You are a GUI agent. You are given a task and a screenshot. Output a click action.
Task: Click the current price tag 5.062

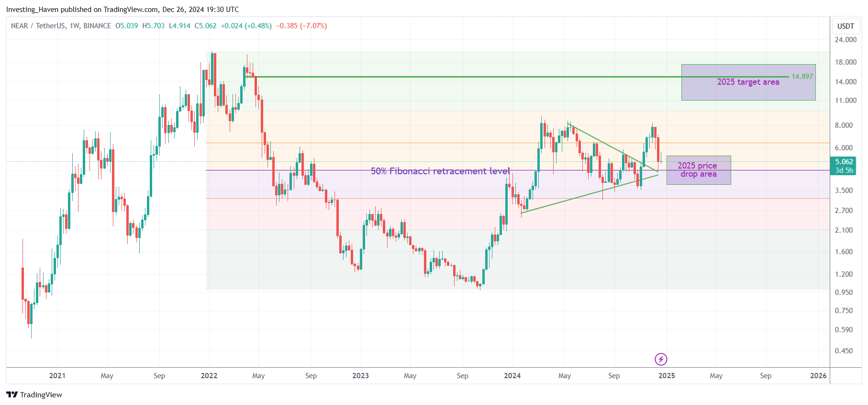[844, 162]
